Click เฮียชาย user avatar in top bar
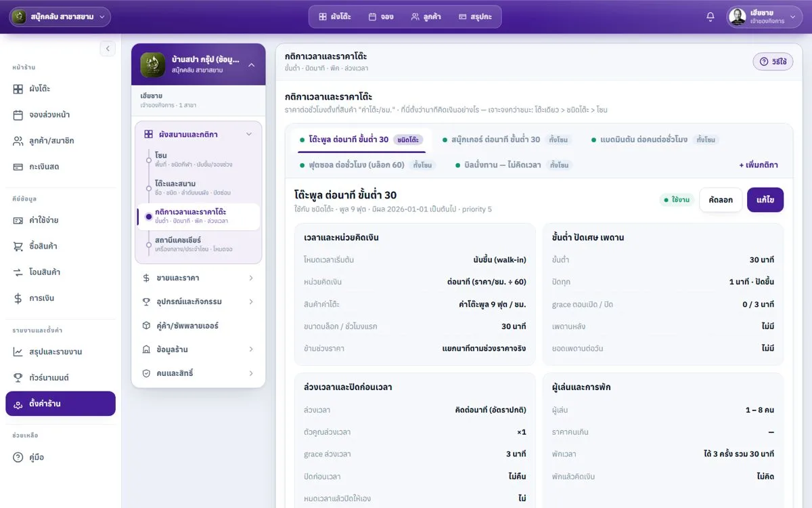Image resolution: width=812 pixels, height=508 pixels. point(738,17)
